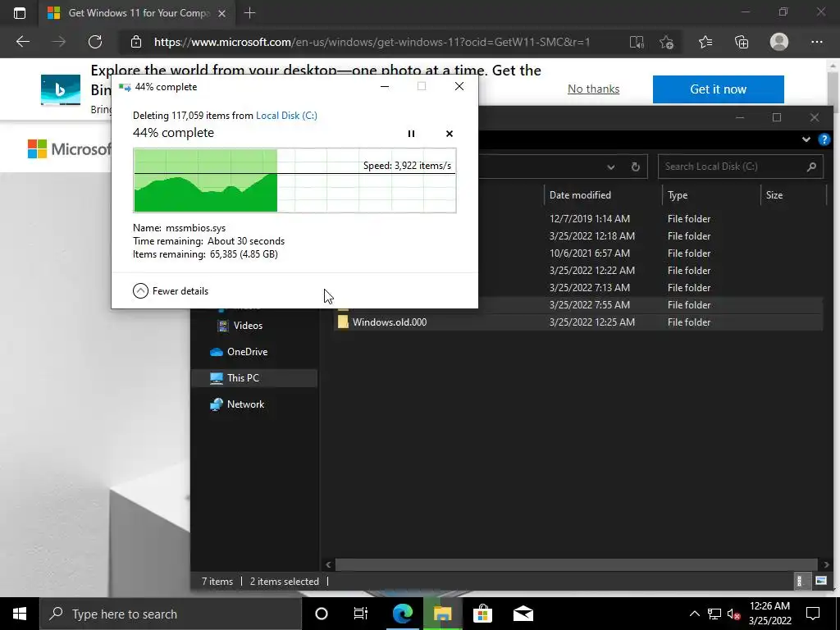Open OneDrive in the navigation pane
This screenshot has height=630, width=840.
239,351
